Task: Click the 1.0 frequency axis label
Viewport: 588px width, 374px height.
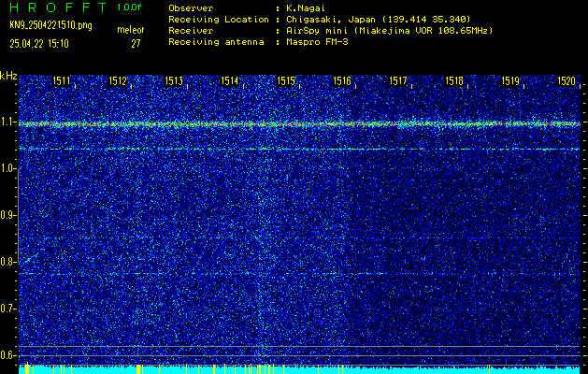Action: (x=7, y=168)
